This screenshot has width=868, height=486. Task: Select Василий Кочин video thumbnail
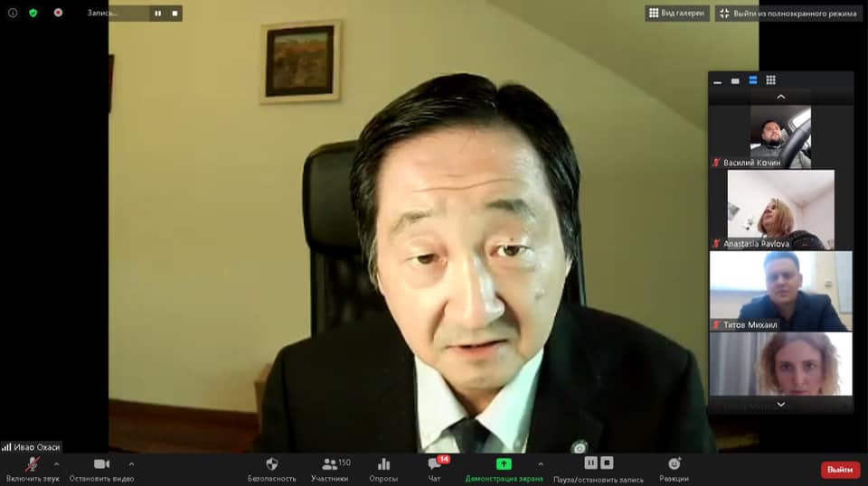coord(780,137)
